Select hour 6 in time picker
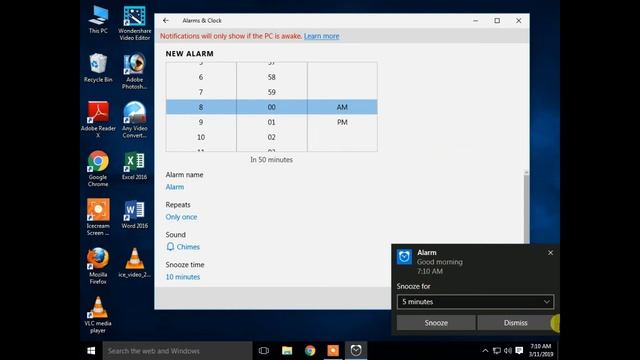 201,77
